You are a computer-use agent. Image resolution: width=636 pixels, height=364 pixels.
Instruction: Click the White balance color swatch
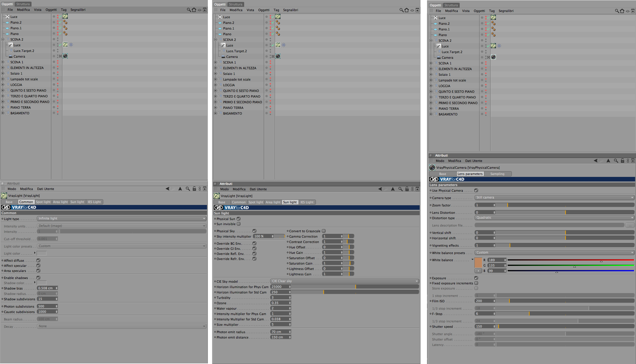coord(478,263)
